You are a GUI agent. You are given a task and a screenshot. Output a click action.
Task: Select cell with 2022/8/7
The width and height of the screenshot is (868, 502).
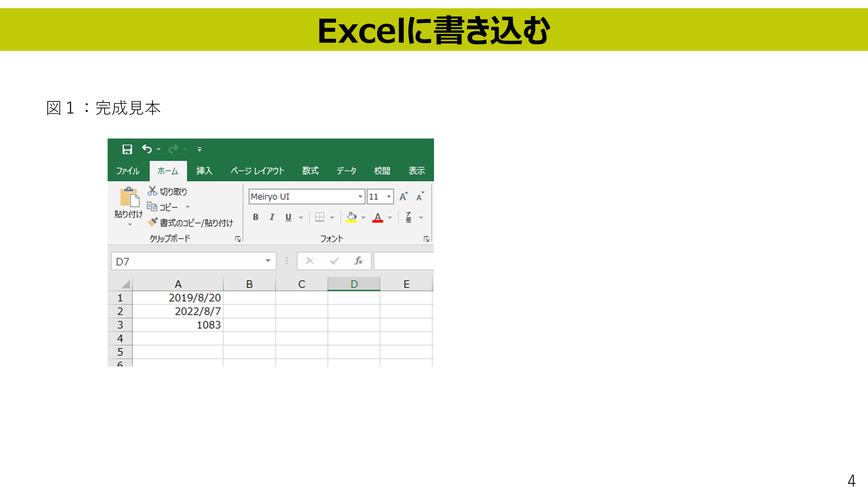click(x=178, y=311)
